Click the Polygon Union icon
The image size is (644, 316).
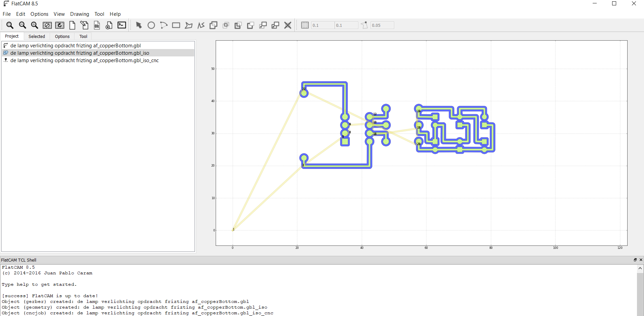(x=213, y=25)
